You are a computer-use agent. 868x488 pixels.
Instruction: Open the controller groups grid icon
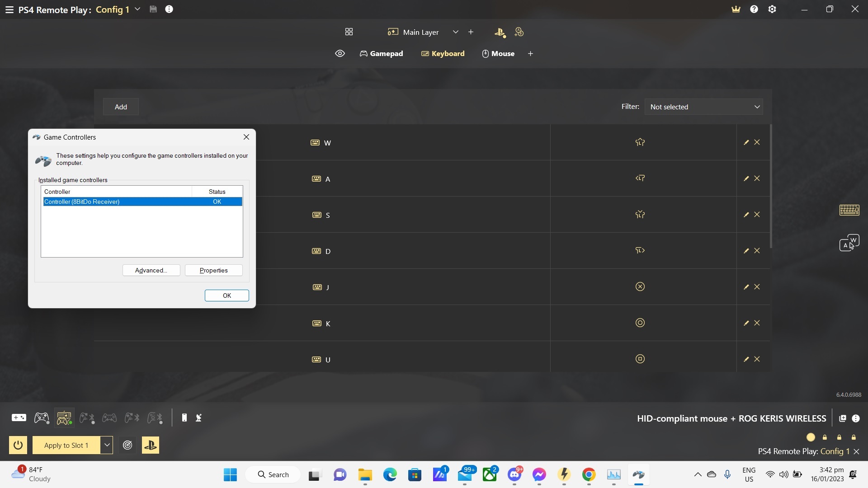tap(349, 32)
